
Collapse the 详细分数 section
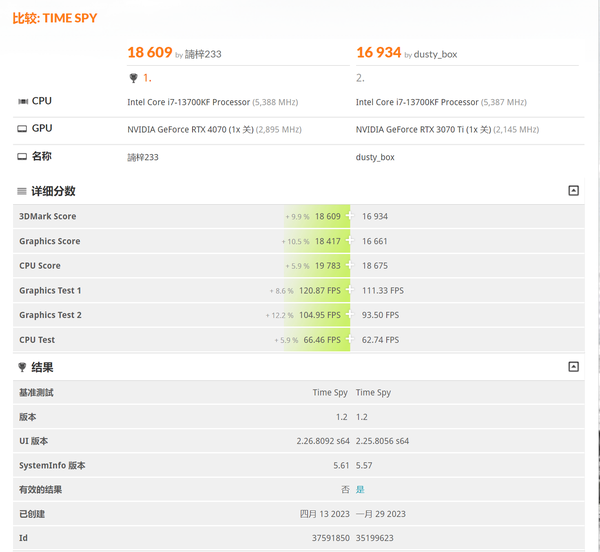(573, 191)
